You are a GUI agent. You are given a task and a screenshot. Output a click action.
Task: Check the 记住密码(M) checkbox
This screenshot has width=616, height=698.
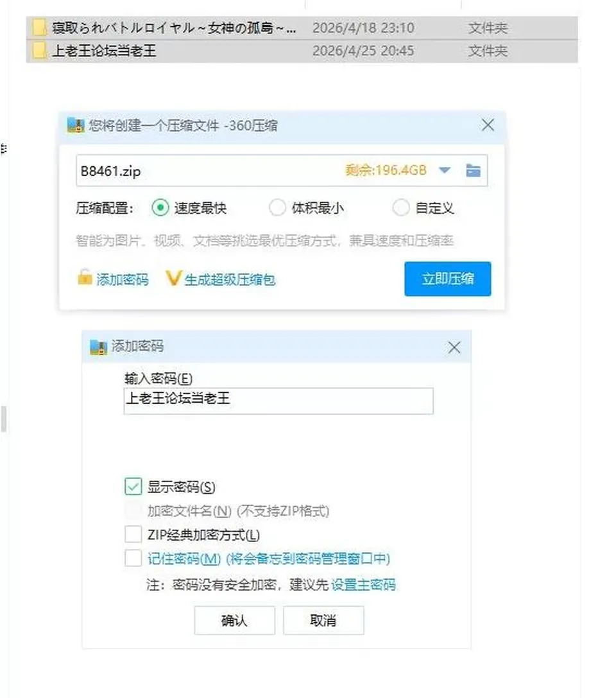pos(133,558)
